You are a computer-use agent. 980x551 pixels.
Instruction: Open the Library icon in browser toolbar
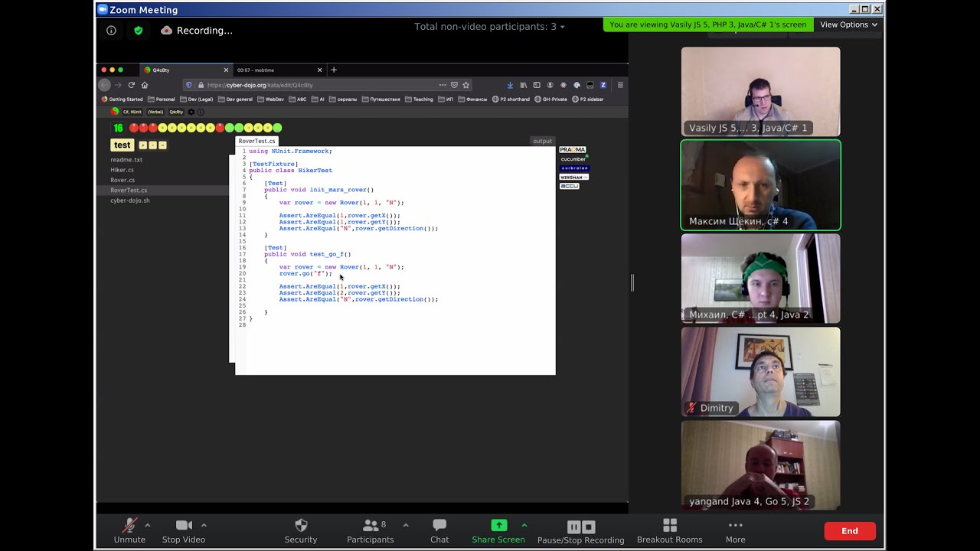(524, 85)
